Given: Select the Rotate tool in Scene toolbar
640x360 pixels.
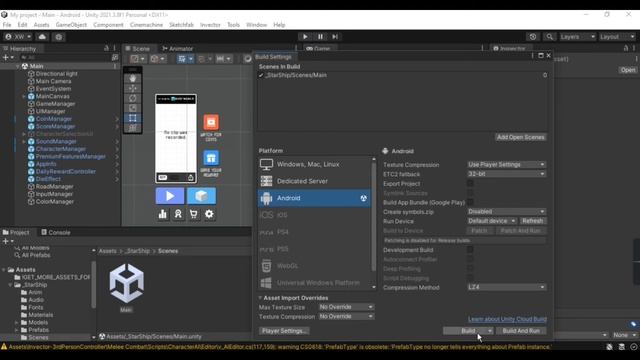Looking at the screenshot, I should coord(133,98).
